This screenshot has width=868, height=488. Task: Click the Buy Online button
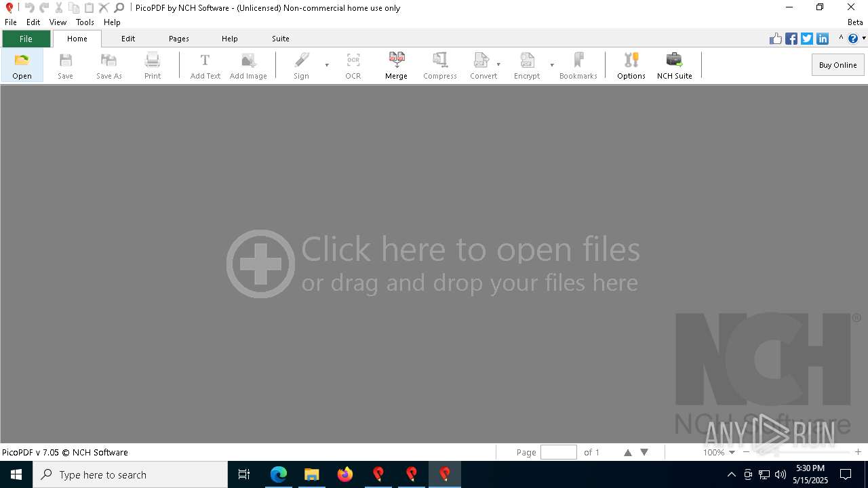(837, 65)
